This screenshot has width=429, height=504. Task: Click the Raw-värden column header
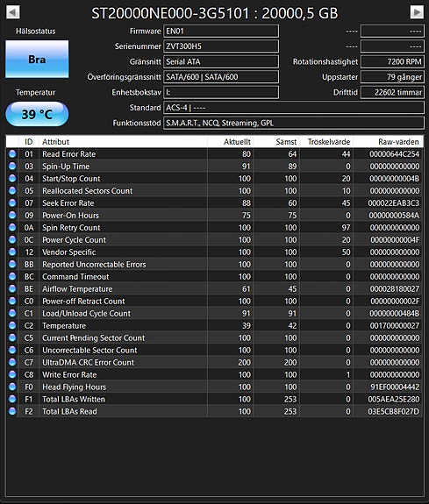[x=388, y=142]
